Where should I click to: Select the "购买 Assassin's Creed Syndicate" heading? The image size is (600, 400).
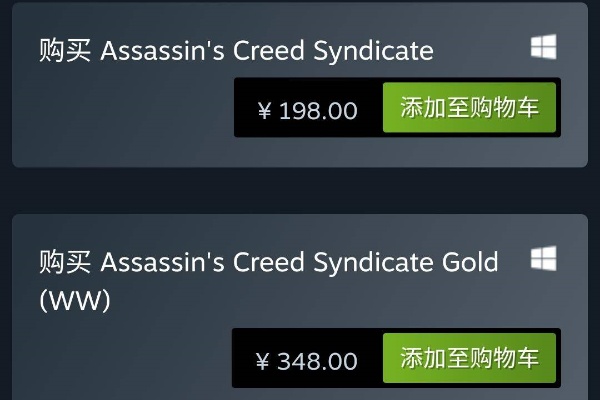click(x=236, y=50)
